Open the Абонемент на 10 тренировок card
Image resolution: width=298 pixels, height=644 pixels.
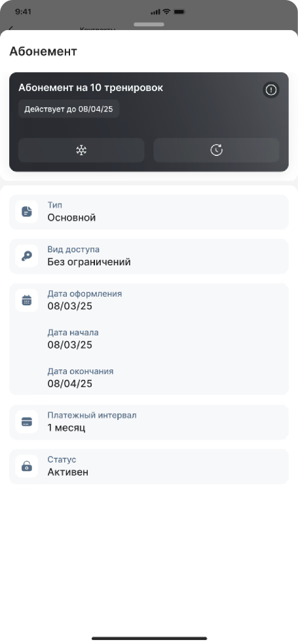pos(149,122)
